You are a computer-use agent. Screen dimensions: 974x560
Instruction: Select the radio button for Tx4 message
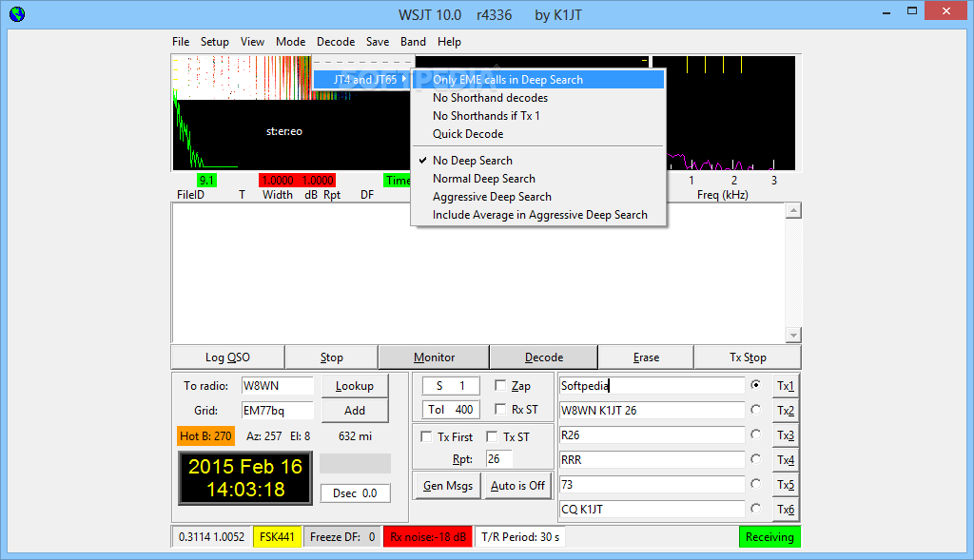point(755,459)
